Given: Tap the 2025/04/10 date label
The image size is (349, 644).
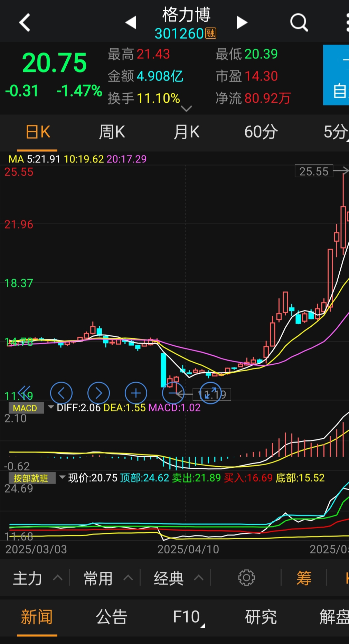Looking at the screenshot, I should click(x=188, y=549).
